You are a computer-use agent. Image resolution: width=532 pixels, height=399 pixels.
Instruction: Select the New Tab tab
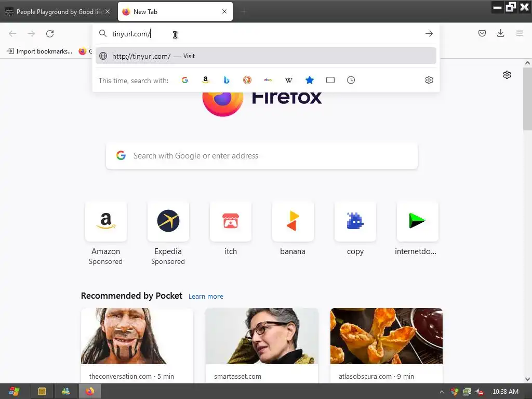click(x=175, y=12)
